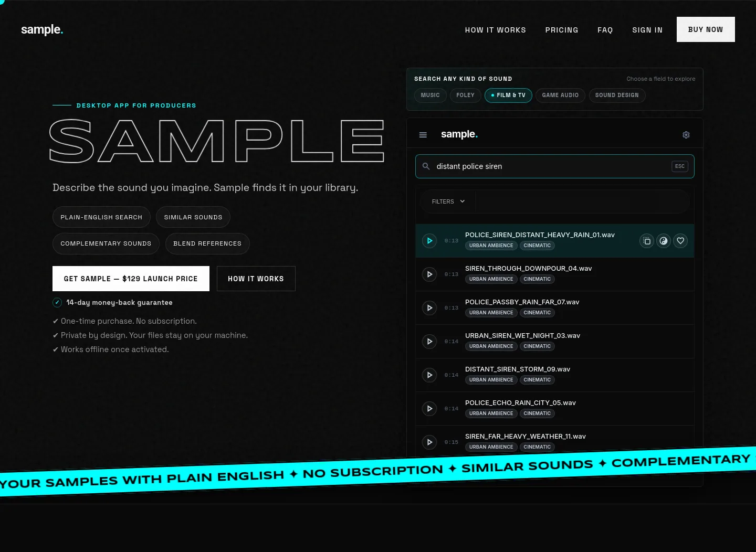Click Urban Ambience tag on SIREN_THROUGH_DOWNPOUR_04.wav
This screenshot has height=552, width=756.
click(x=491, y=279)
